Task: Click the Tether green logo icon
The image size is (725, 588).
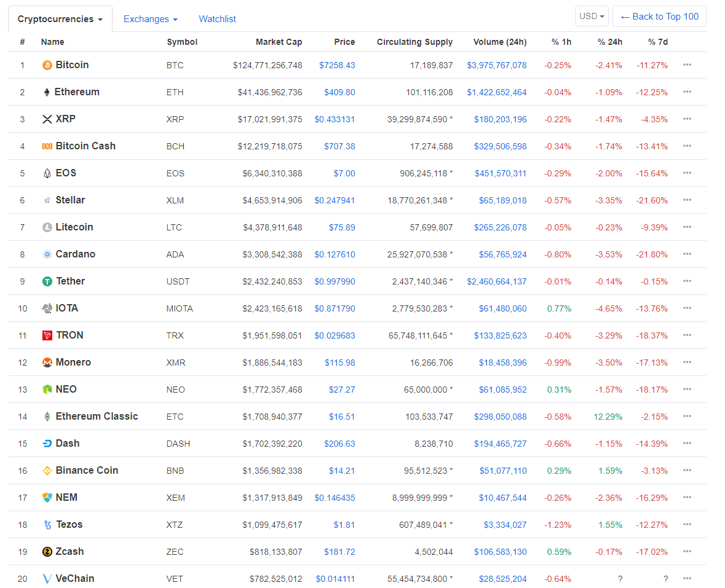Action: (47, 281)
